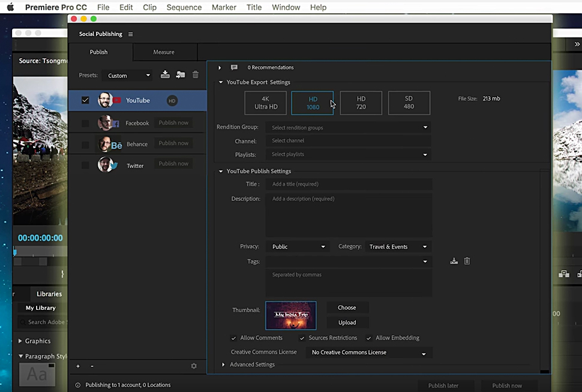Collapse the YouTube Publish Settings section
The width and height of the screenshot is (582, 392).
point(220,171)
